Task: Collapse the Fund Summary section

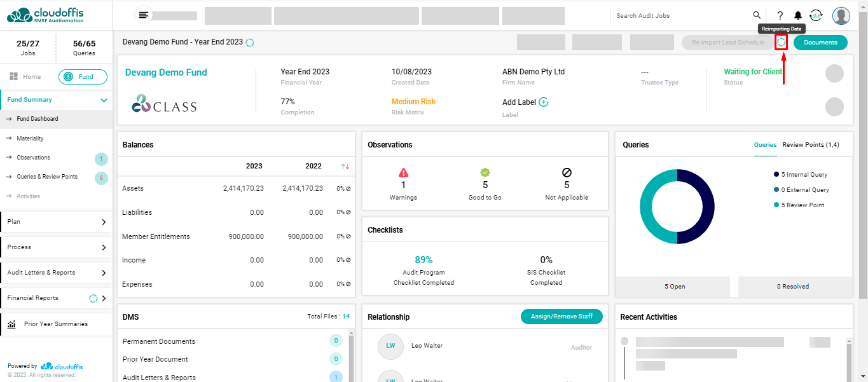Action: pos(104,100)
